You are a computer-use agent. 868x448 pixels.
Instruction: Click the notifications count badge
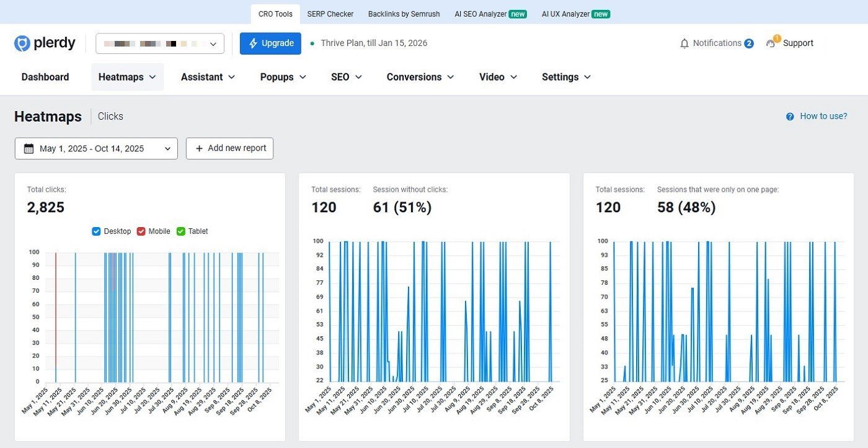[749, 43]
